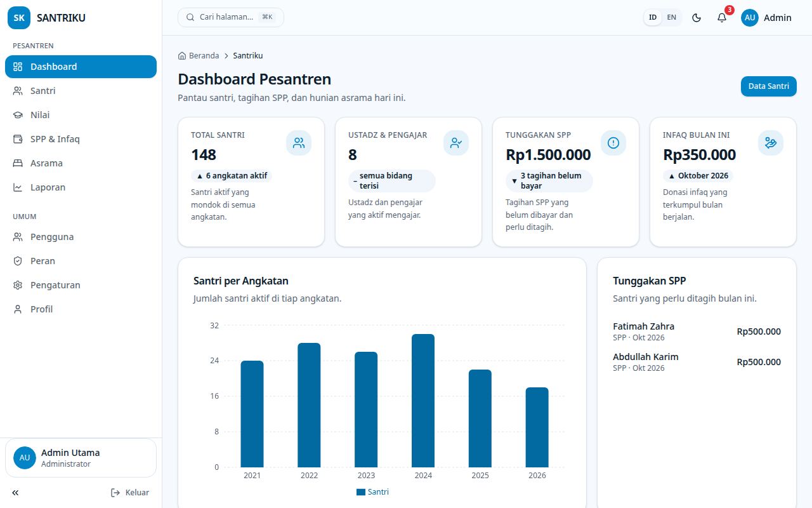Viewport: 812px width, 508px height.
Task: Click the 6 angkatan aktif badge
Action: (x=232, y=176)
